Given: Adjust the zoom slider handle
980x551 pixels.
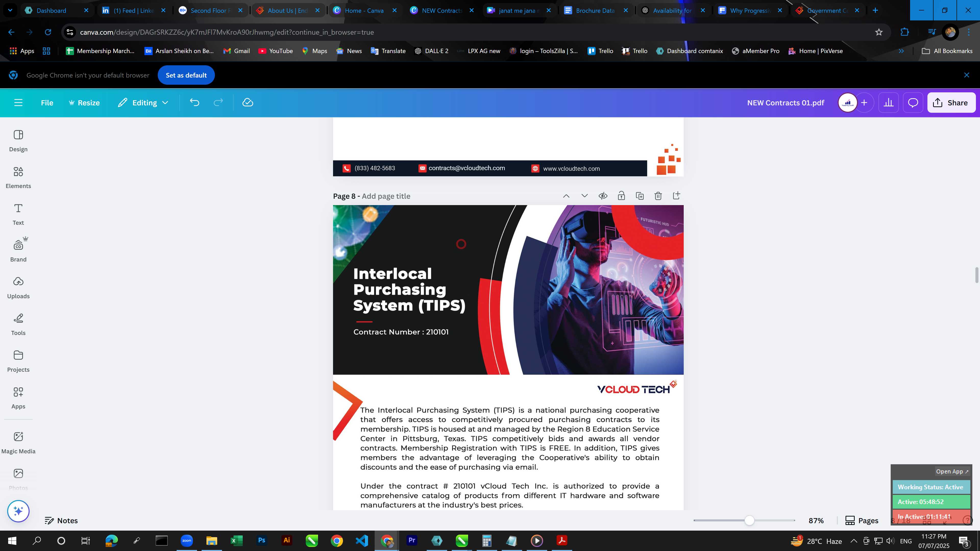Looking at the screenshot, I should 749,521.
